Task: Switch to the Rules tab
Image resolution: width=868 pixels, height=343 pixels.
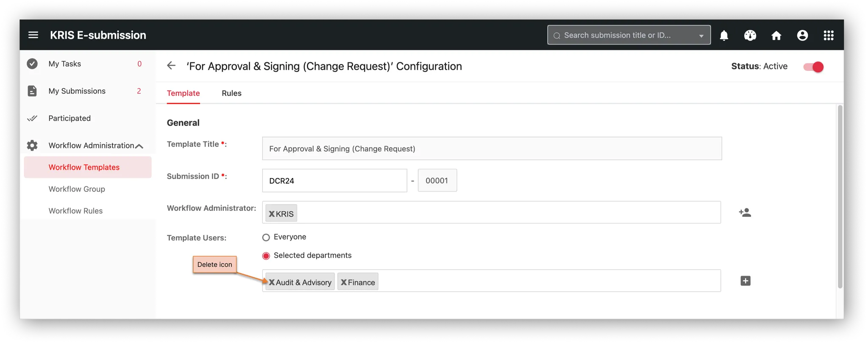Action: coord(231,93)
